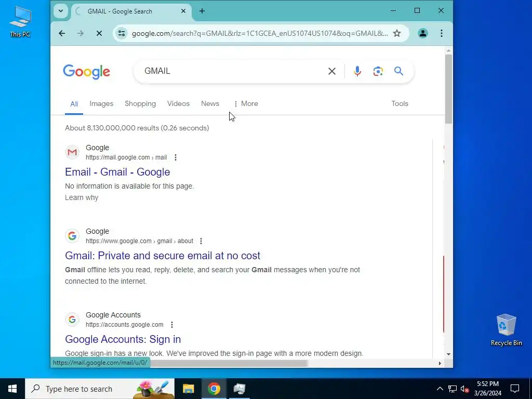Open site information icon in address bar
Image resolution: width=532 pixels, height=399 pixels.
click(122, 33)
